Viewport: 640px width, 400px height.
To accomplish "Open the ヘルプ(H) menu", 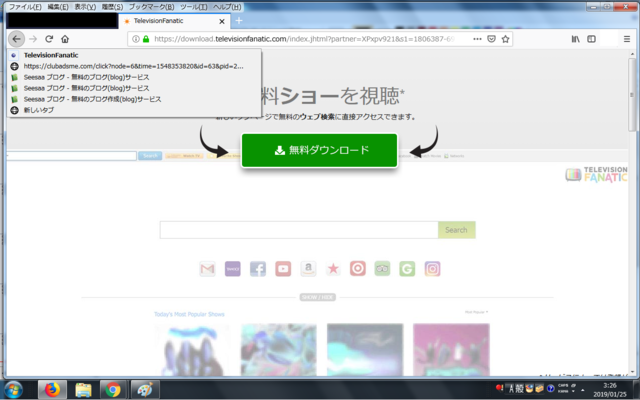I will 227,7.
